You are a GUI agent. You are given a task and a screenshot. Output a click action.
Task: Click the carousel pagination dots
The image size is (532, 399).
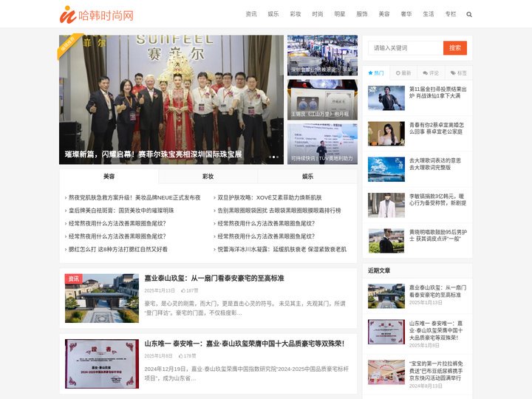(x=273, y=157)
